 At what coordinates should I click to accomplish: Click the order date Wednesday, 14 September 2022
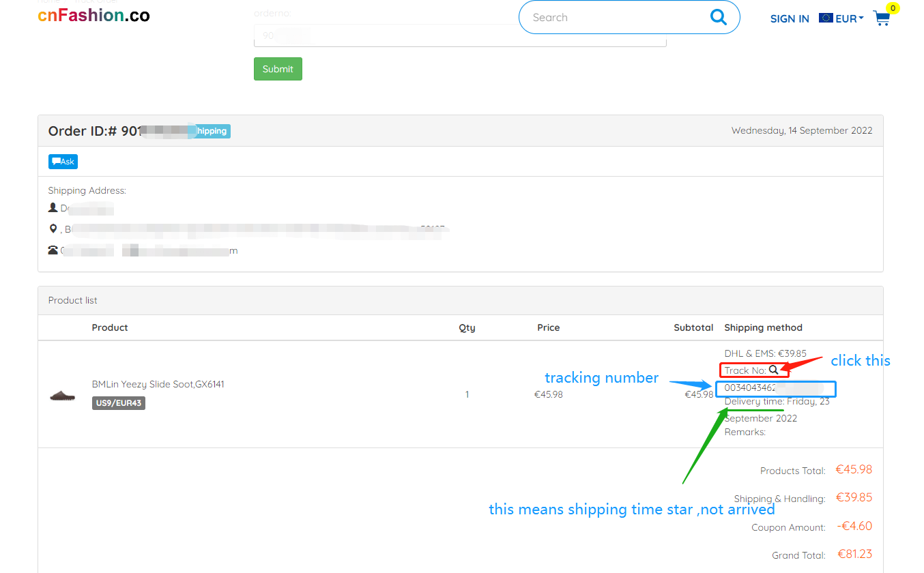(802, 130)
